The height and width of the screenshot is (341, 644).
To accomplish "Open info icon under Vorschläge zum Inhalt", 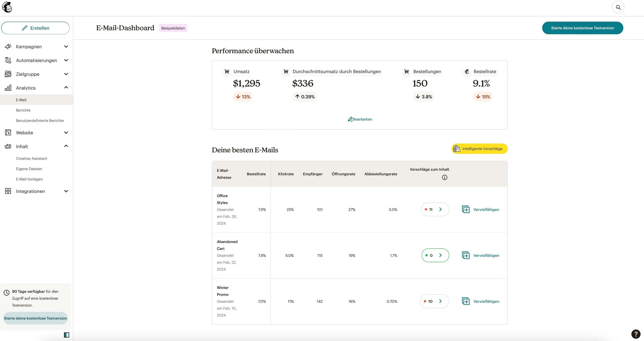I will (x=444, y=177).
